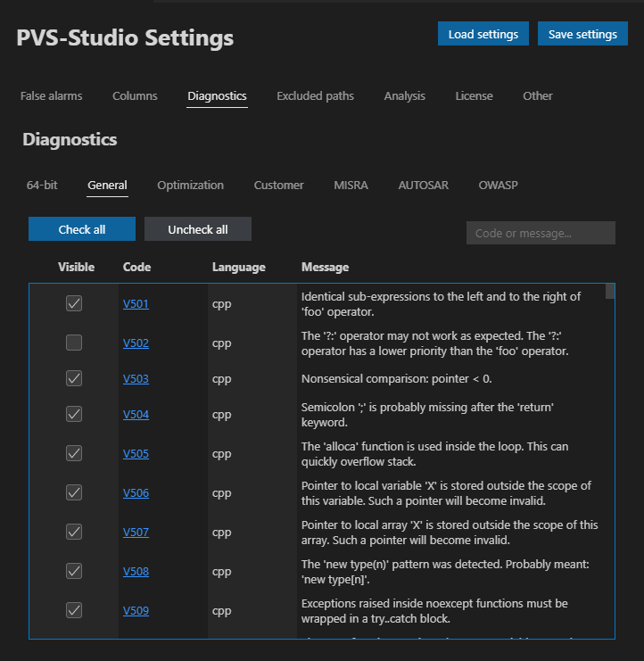Open the Excluded paths tab
This screenshot has width=644, height=661.
[315, 95]
